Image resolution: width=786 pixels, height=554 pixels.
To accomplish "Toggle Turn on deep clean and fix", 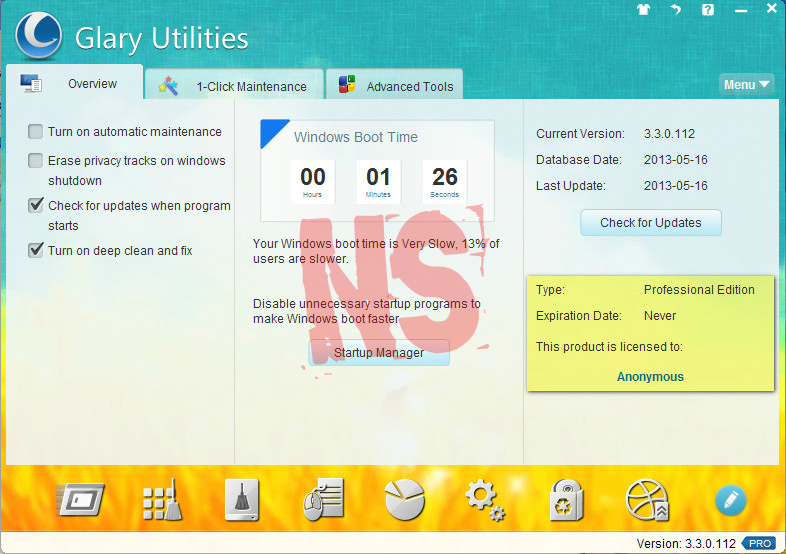I will [36, 250].
